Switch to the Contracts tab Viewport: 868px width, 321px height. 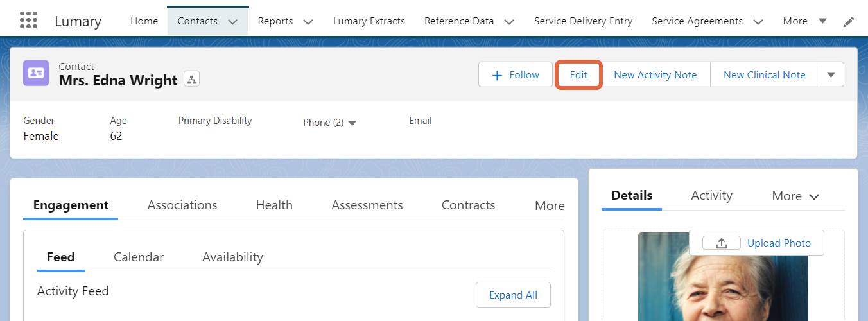point(468,205)
